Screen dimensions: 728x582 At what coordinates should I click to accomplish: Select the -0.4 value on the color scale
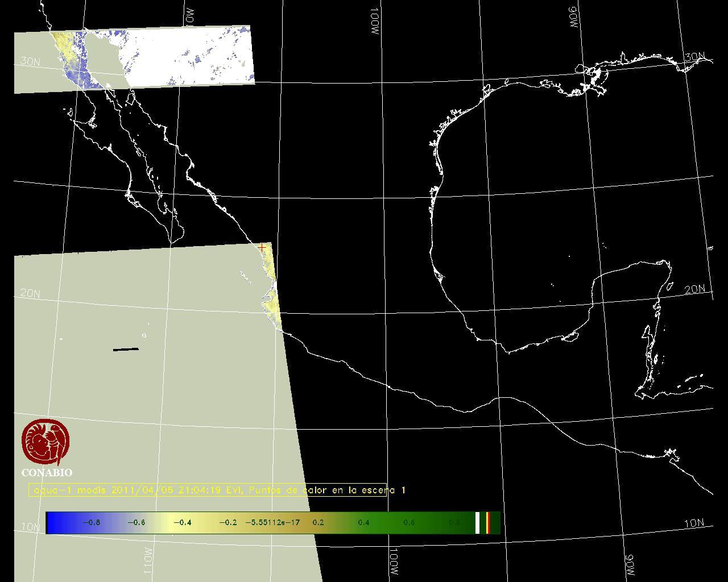(x=182, y=523)
